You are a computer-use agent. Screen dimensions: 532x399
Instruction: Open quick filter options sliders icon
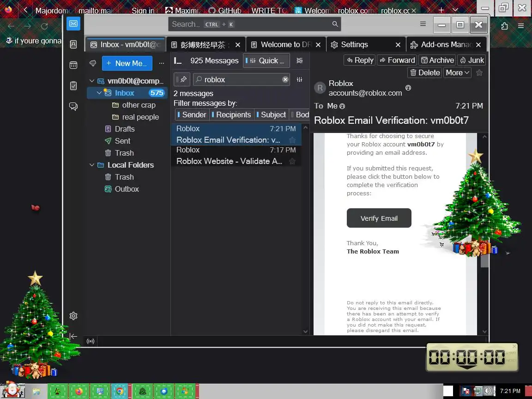pos(299,79)
